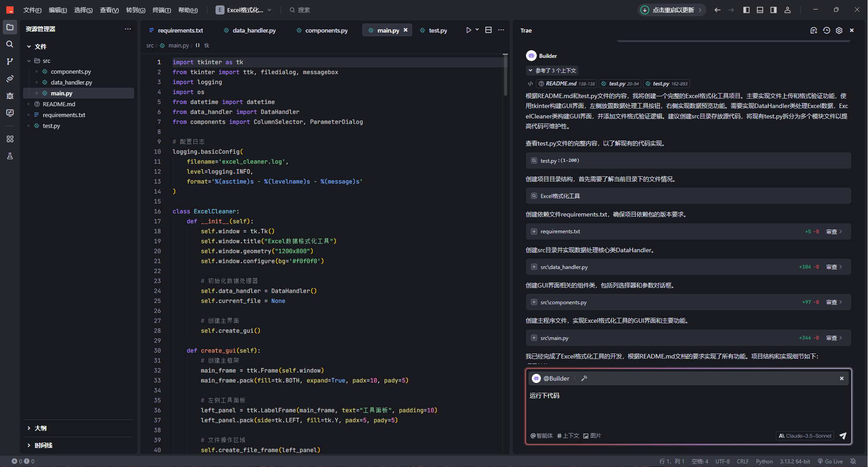Toggle the right AI sidebar layout button
Screen dimensions: 868x467
(774, 10)
